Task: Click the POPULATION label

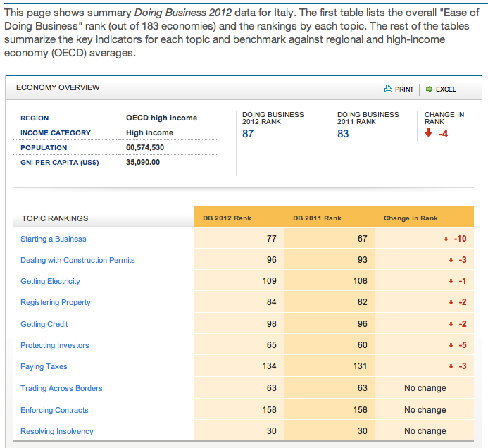Action: (44, 147)
